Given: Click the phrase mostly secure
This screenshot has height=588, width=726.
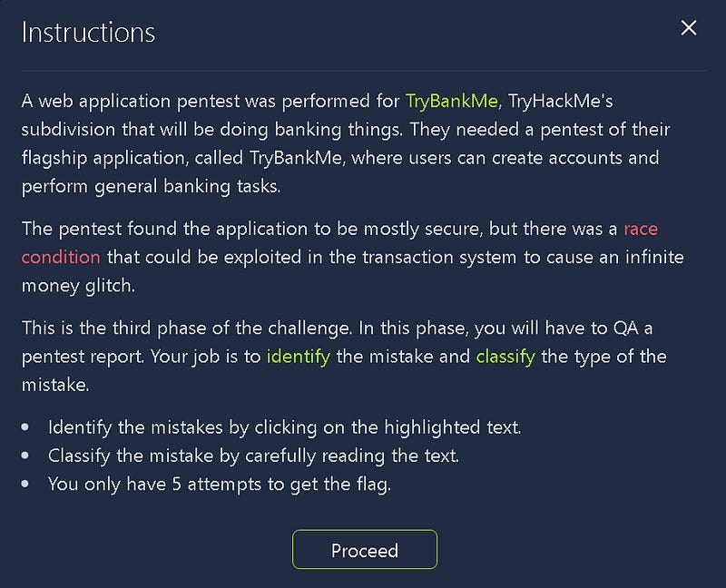Looking at the screenshot, I should tap(427, 229).
